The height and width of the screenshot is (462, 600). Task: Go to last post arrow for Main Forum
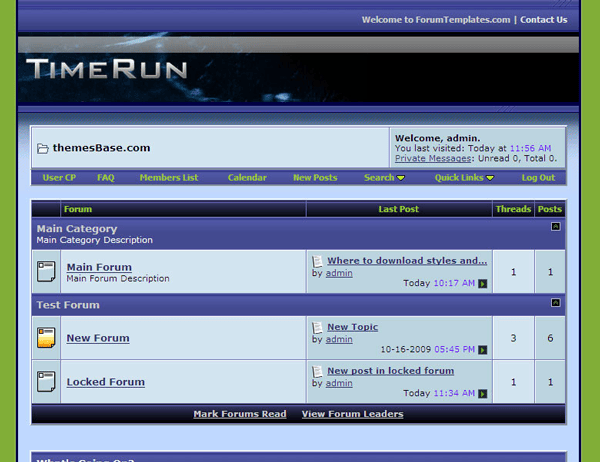(483, 284)
